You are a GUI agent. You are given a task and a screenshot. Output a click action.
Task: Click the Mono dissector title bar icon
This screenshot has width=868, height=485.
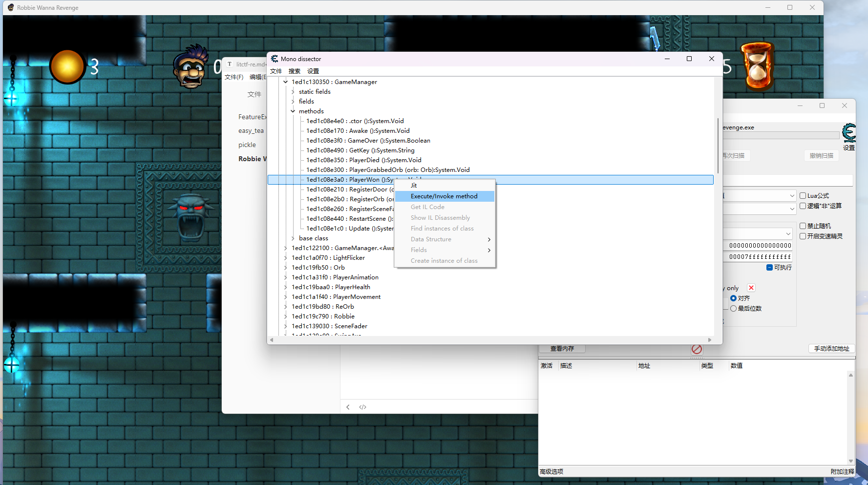tap(275, 59)
